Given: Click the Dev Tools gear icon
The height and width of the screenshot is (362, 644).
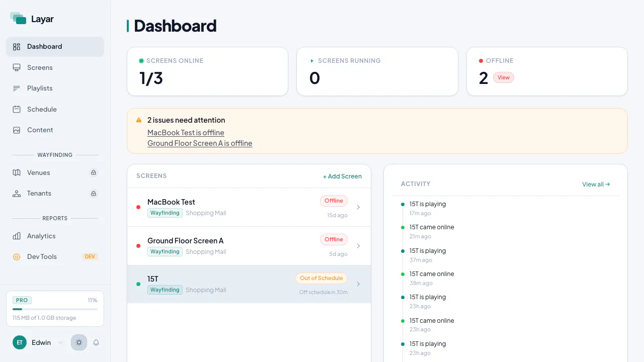Looking at the screenshot, I should [x=17, y=256].
